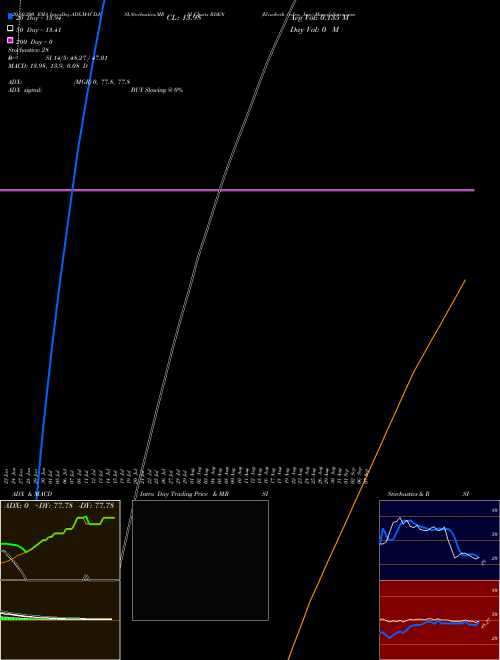Click the 'Stochastics: 28' readout
The image size is (500, 660).
pyautogui.click(x=28, y=50)
